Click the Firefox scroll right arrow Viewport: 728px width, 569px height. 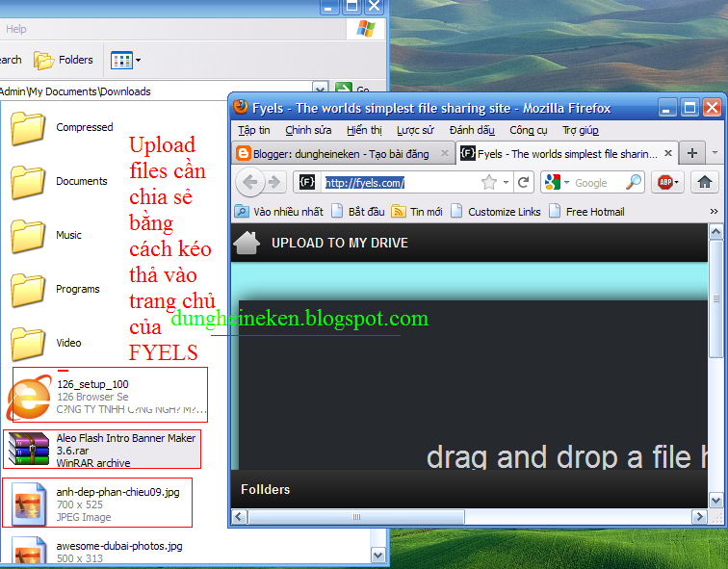coord(699,517)
